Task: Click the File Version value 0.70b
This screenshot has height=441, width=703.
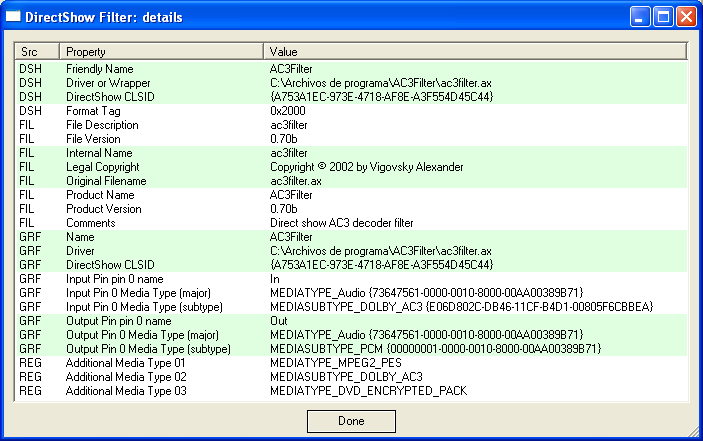Action: click(x=283, y=139)
